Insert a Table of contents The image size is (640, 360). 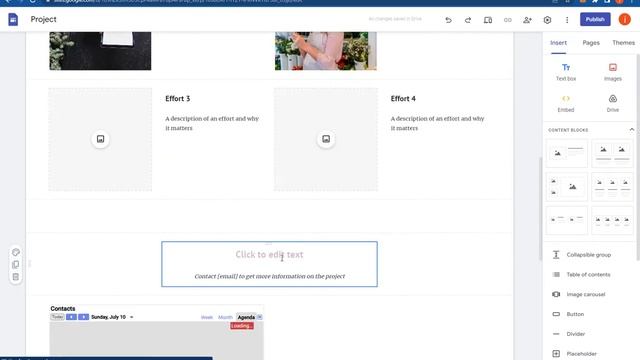(582, 275)
